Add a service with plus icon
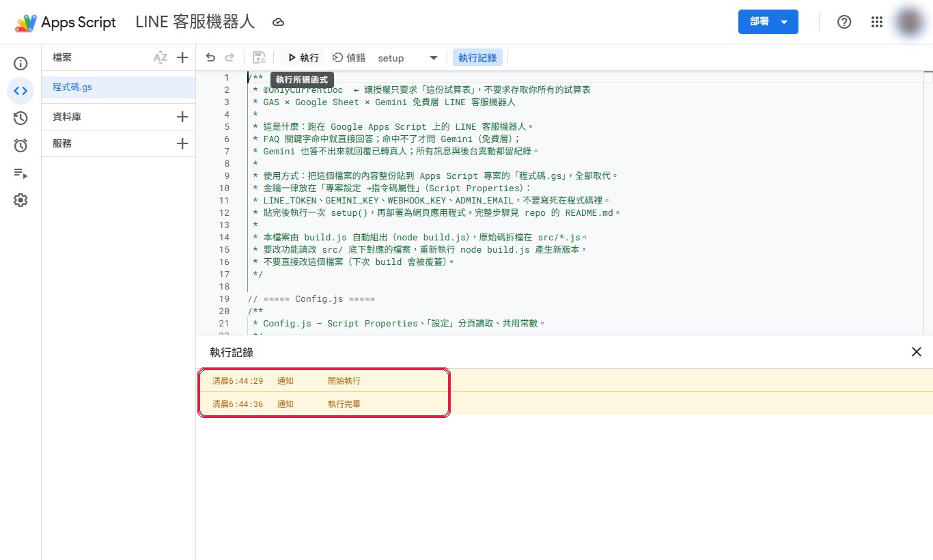The height and width of the screenshot is (560, 933). (182, 143)
